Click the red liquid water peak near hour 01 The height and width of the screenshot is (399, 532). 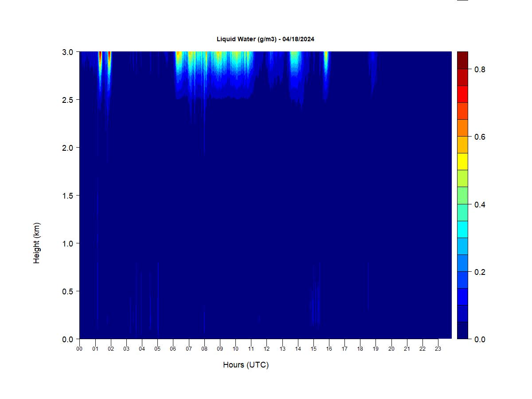[100, 58]
